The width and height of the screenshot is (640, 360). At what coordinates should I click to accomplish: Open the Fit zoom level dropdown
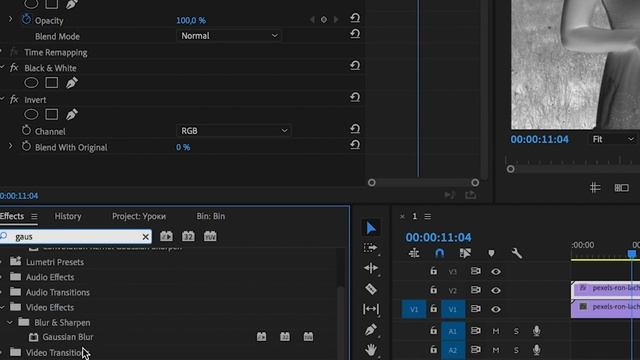(x=613, y=140)
